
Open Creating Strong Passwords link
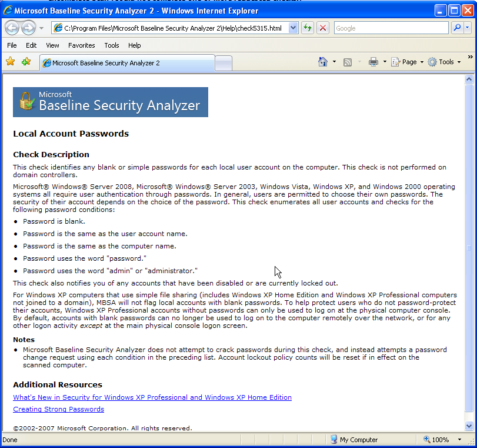(x=58, y=409)
